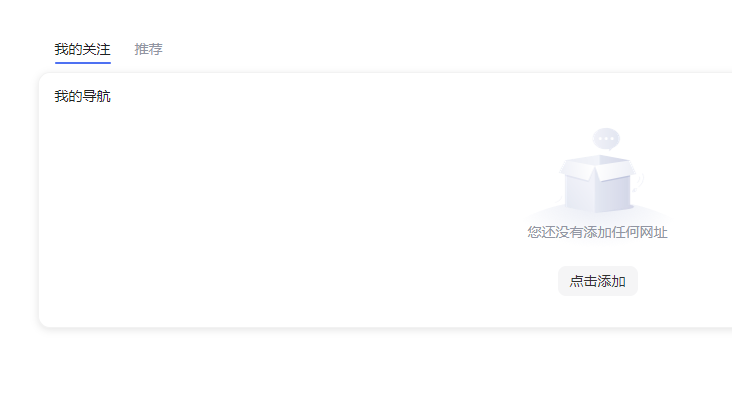
Task: Open the recommendations tab labeled 推荐
Action: tap(148, 49)
